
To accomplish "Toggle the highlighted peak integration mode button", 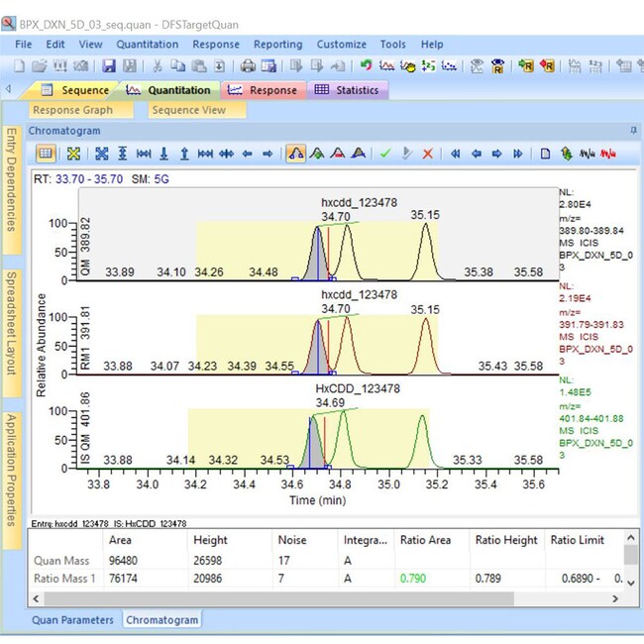I will point(295,154).
